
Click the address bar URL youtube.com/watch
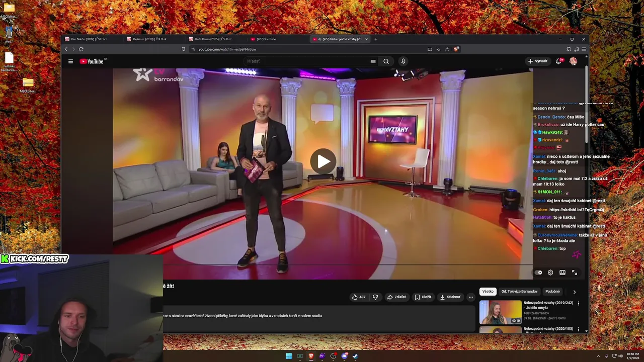click(x=227, y=49)
